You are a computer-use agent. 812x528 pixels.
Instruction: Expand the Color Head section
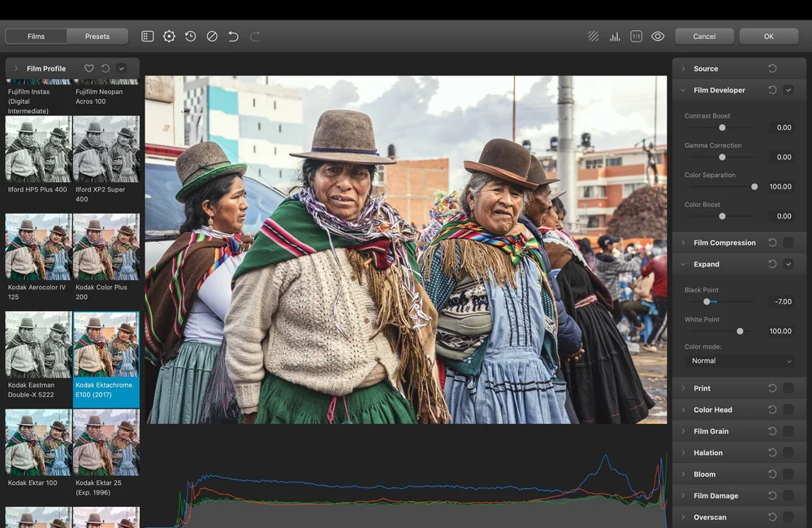pos(683,410)
